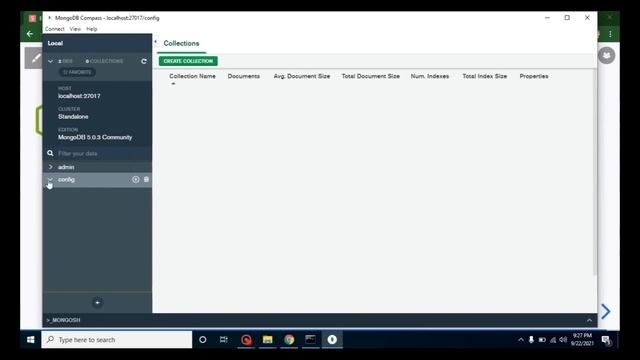Refresh databases list in sidebar

click(144, 61)
